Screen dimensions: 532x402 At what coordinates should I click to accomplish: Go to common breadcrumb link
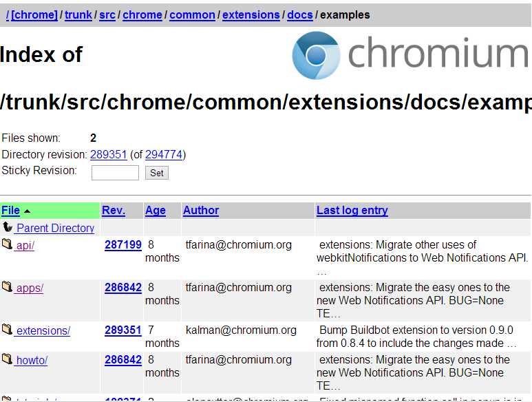tap(192, 15)
